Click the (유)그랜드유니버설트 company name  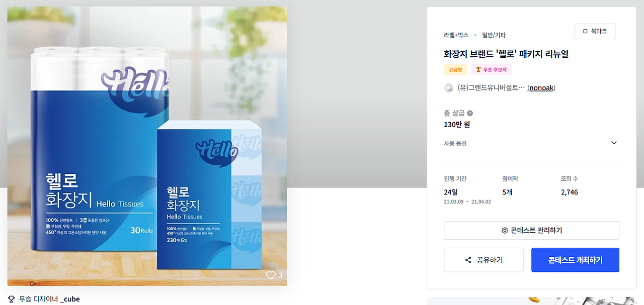coord(491,88)
